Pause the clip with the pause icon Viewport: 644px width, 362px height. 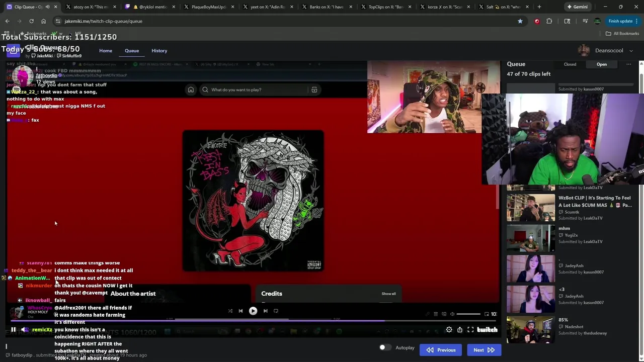click(13, 330)
